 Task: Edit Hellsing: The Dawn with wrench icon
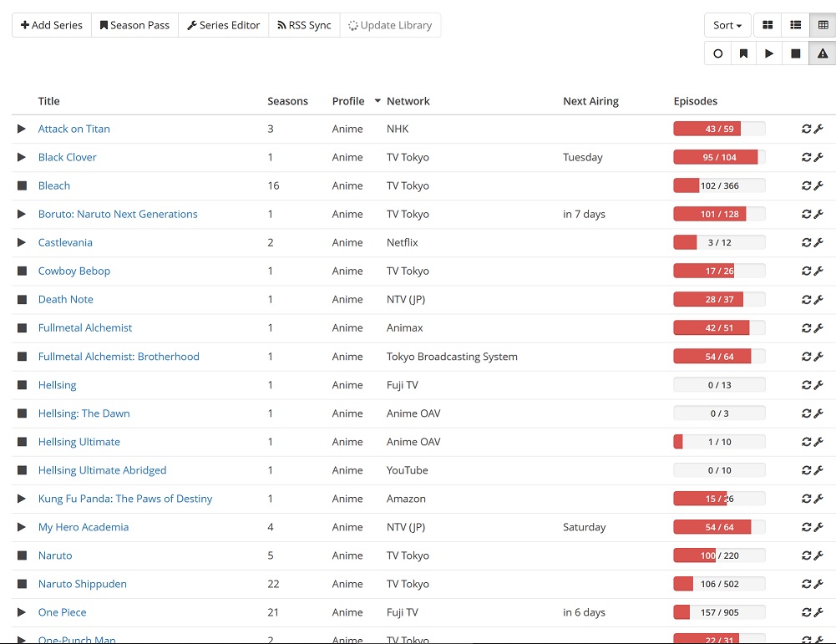[818, 413]
